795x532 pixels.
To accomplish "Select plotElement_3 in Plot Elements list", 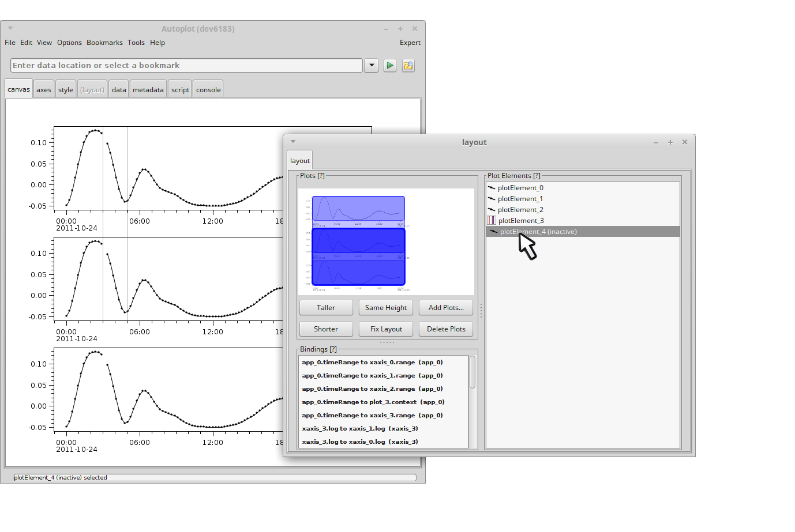I will click(x=583, y=221).
